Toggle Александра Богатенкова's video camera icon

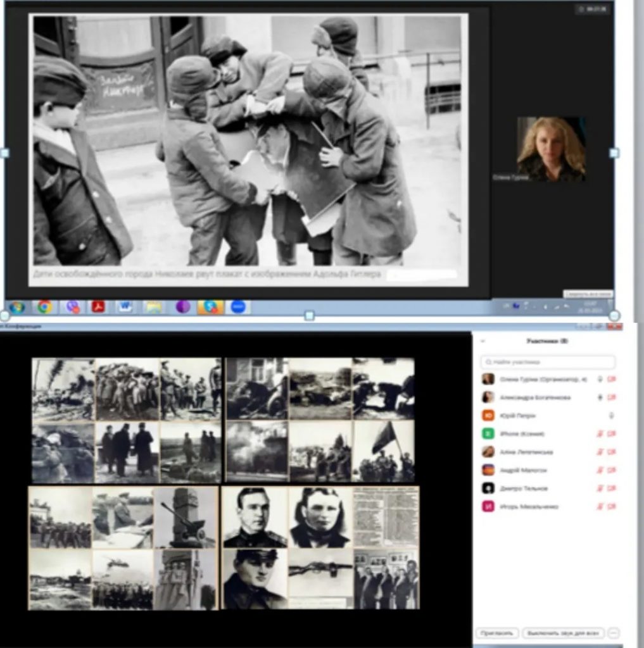612,397
